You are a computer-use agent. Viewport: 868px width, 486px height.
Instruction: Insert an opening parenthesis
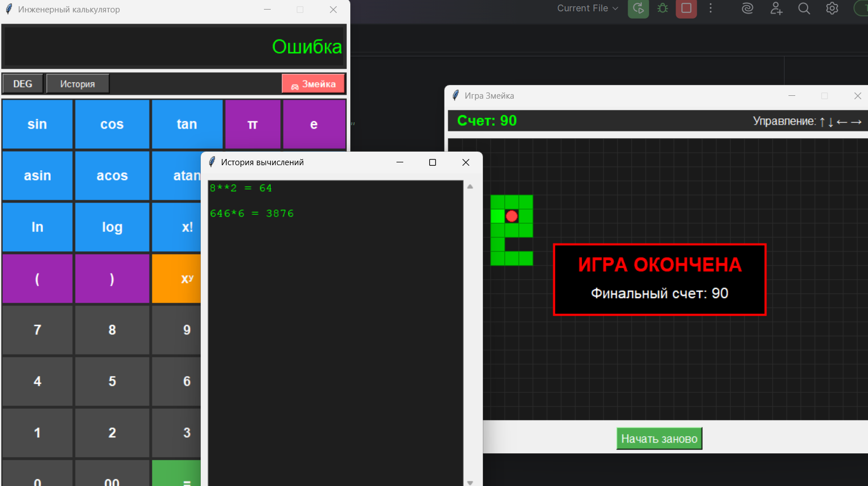click(x=37, y=279)
